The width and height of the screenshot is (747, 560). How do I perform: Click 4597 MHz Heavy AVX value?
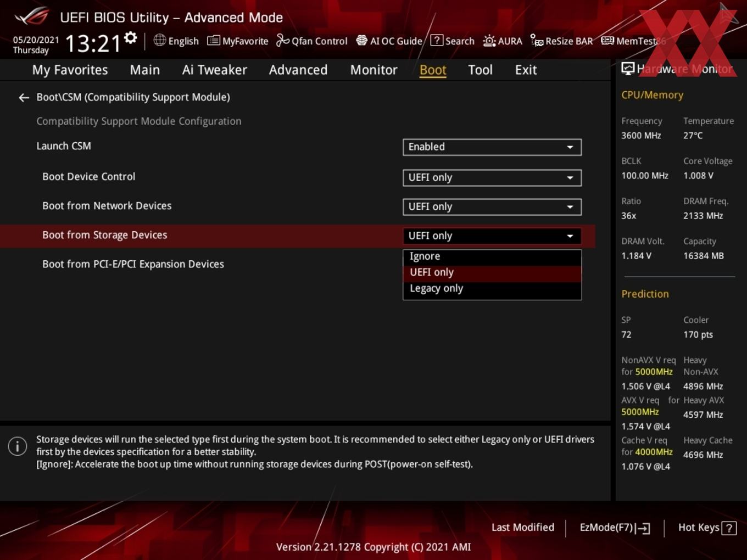coord(703,415)
